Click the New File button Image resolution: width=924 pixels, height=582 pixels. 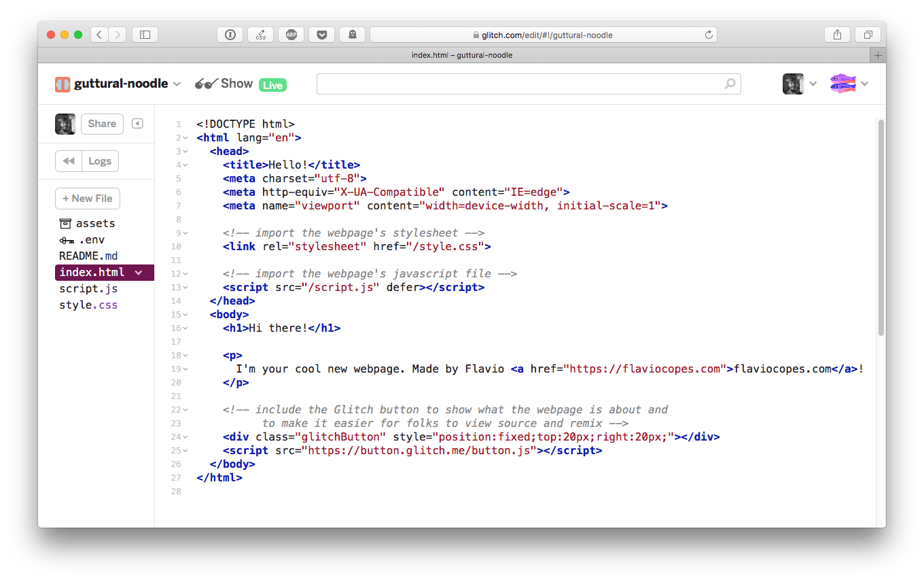(x=88, y=199)
